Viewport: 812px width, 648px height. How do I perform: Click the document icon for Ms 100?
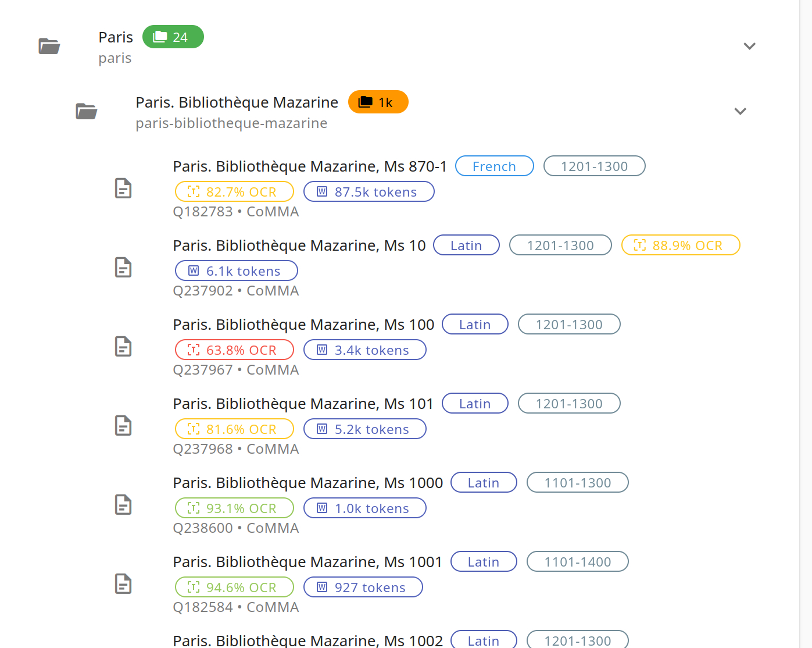click(123, 347)
